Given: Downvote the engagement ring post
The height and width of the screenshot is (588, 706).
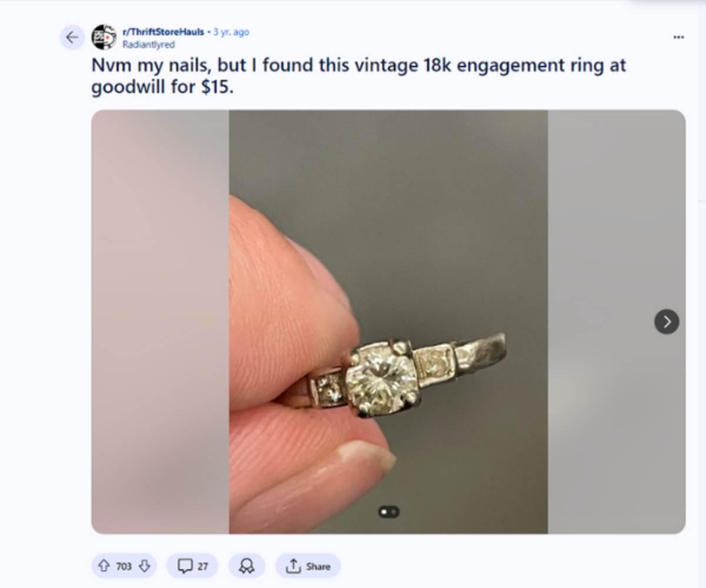Looking at the screenshot, I should pyautogui.click(x=145, y=566).
